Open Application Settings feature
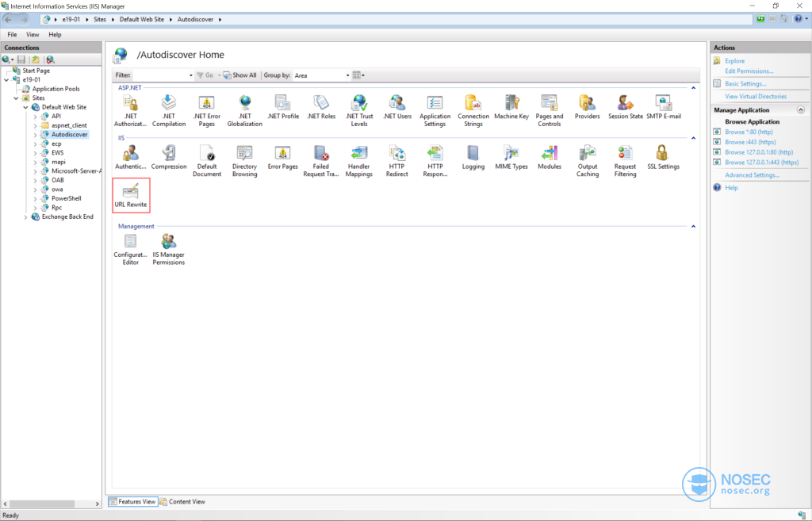 435,111
